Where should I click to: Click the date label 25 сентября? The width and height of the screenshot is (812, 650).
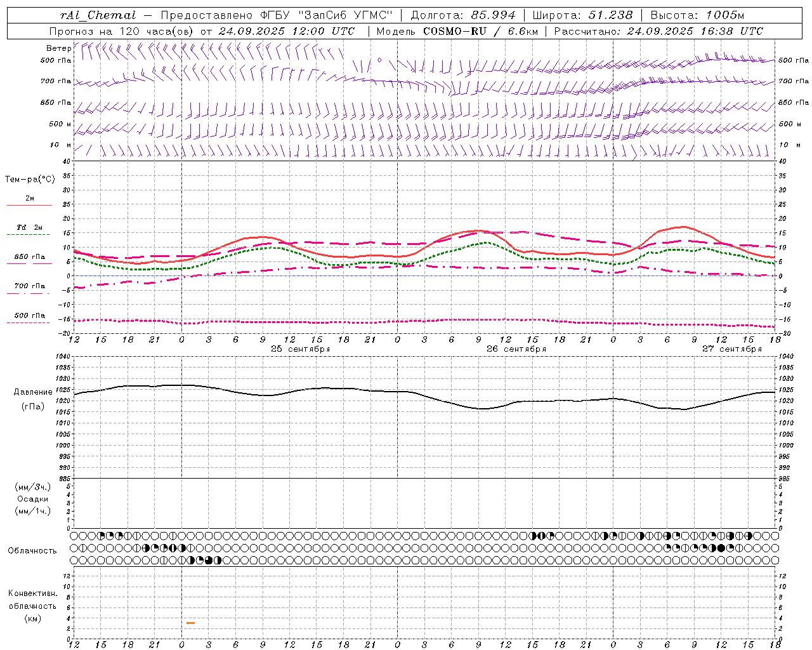pos(300,349)
